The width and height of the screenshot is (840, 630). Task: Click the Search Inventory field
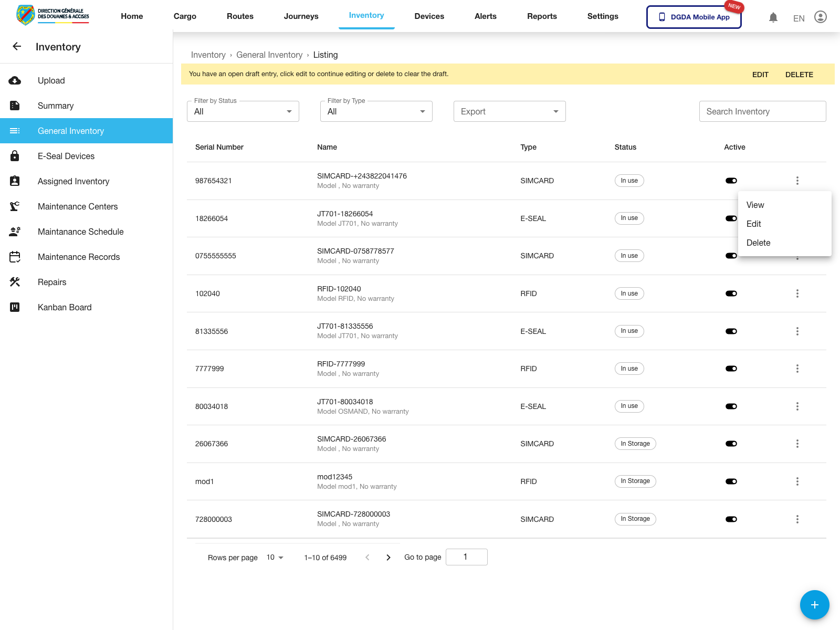click(762, 111)
